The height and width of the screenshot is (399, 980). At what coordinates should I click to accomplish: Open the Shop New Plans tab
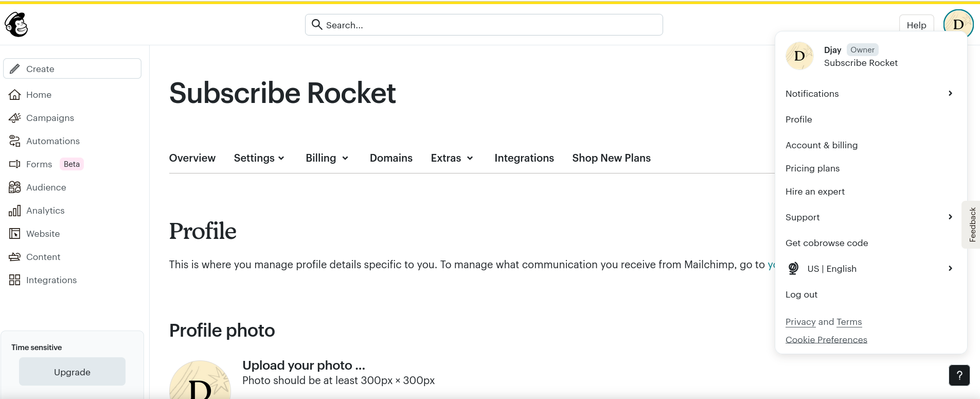(611, 158)
